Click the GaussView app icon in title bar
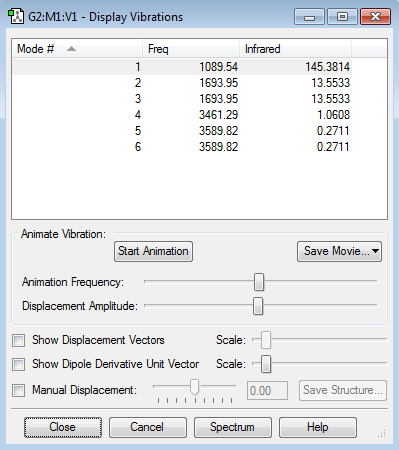399x450 pixels. pyautogui.click(x=16, y=16)
